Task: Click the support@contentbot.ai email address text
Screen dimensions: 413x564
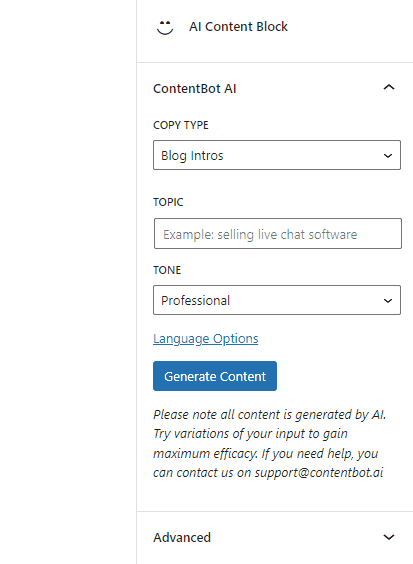Action: pyautogui.click(x=319, y=473)
